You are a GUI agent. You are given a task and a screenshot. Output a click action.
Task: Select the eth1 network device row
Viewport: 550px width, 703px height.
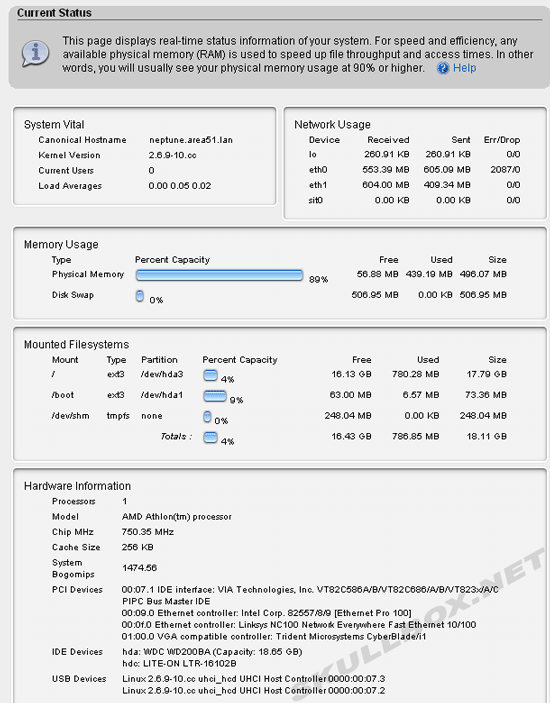pyautogui.click(x=414, y=185)
